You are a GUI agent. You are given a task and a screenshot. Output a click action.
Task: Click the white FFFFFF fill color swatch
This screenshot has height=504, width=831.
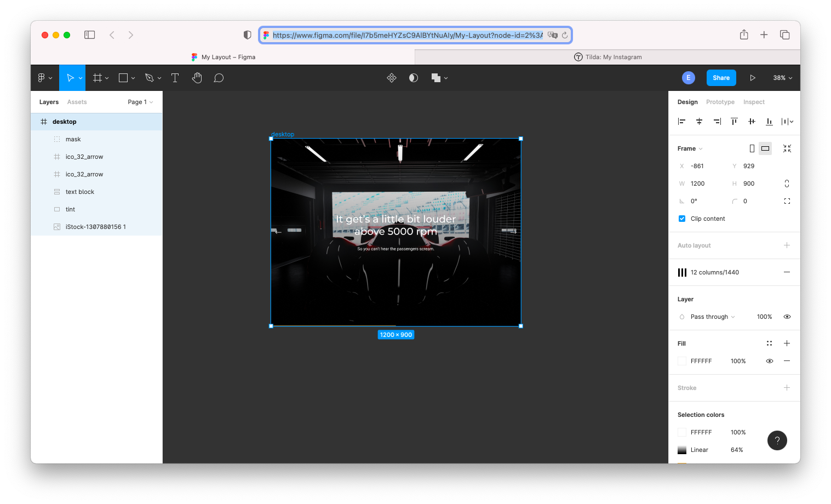[681, 360]
